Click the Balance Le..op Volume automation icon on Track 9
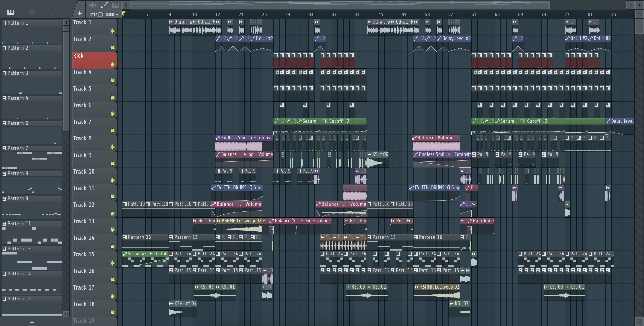 coord(218,154)
